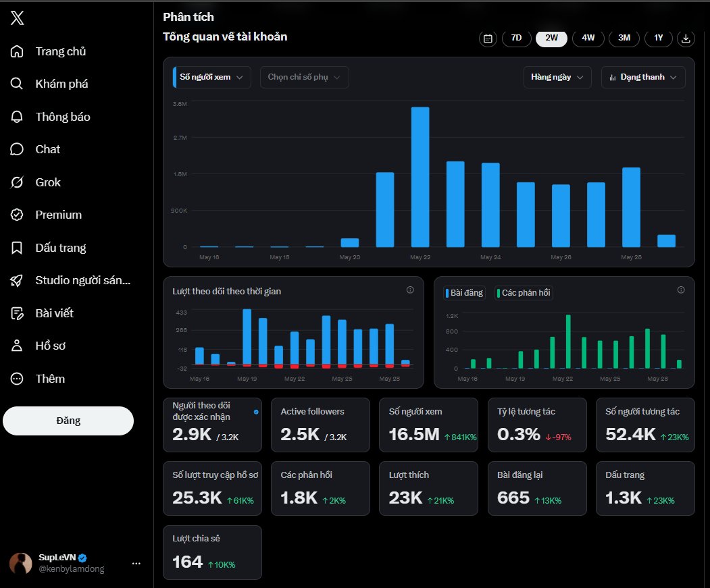Click the Phân tích page heading
This screenshot has width=710, height=588.
click(188, 17)
